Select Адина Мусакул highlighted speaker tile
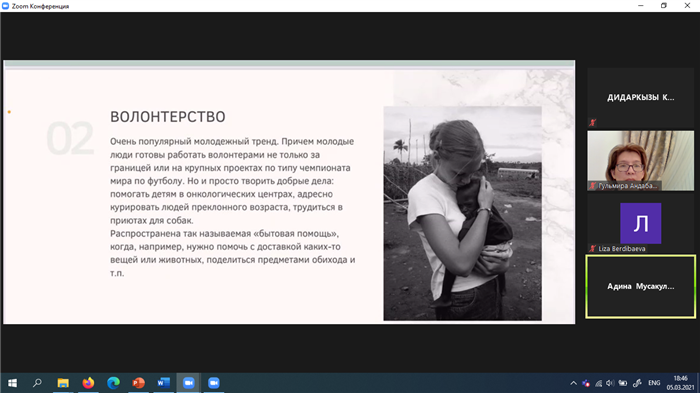The image size is (700, 393). (641, 286)
